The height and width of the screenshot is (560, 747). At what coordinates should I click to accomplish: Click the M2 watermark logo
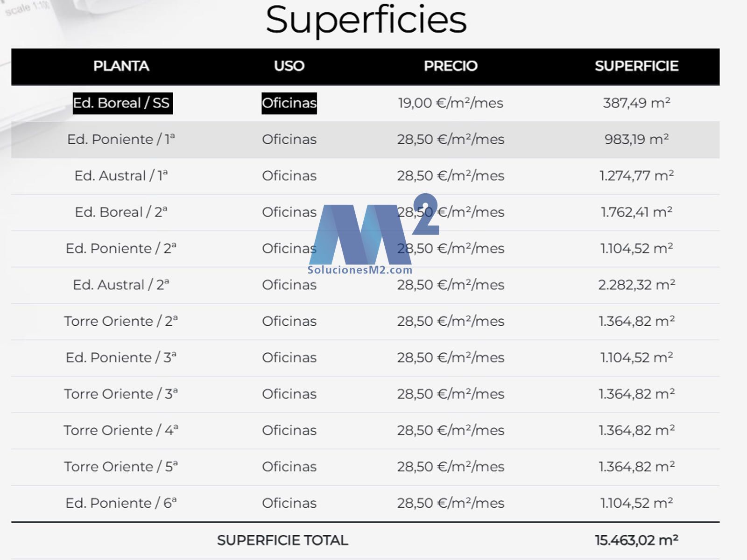pos(369,231)
